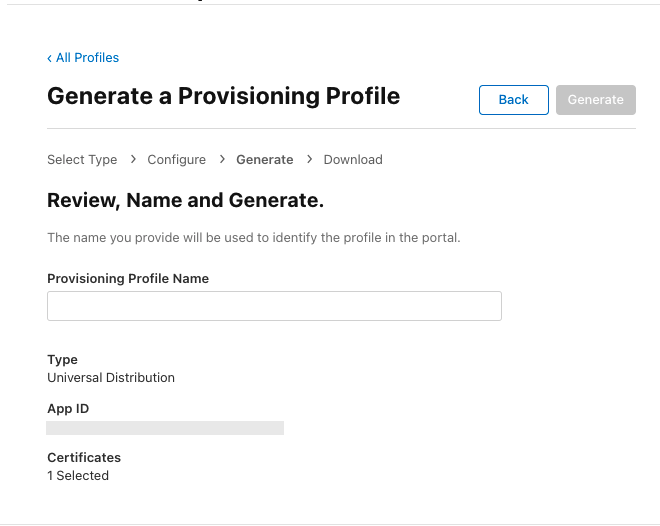The height and width of the screenshot is (526, 660).
Task: Click the Provisioning Profile Name label
Action: (x=128, y=279)
